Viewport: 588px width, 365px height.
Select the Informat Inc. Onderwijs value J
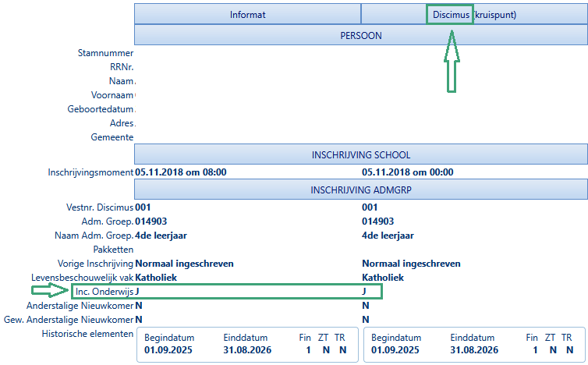point(138,291)
